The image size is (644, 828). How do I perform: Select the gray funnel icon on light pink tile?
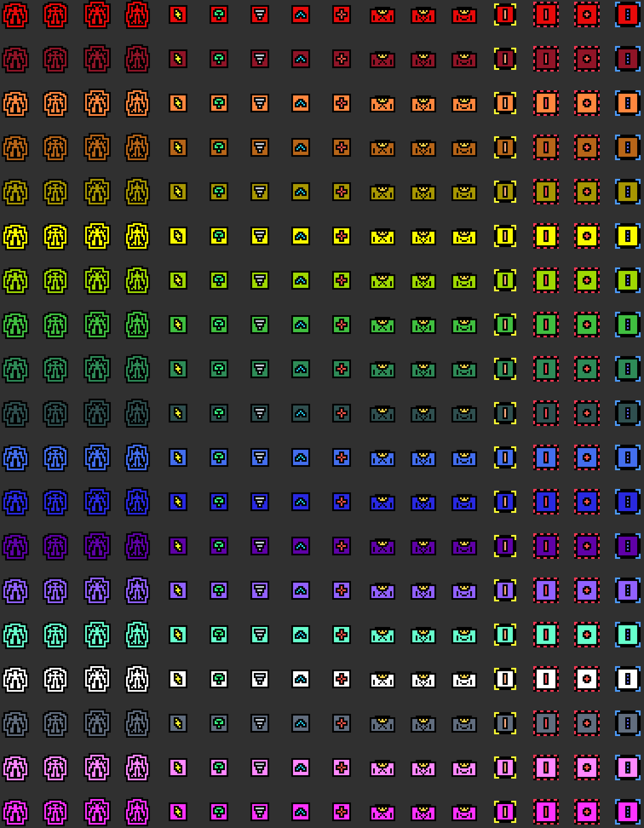point(260,768)
